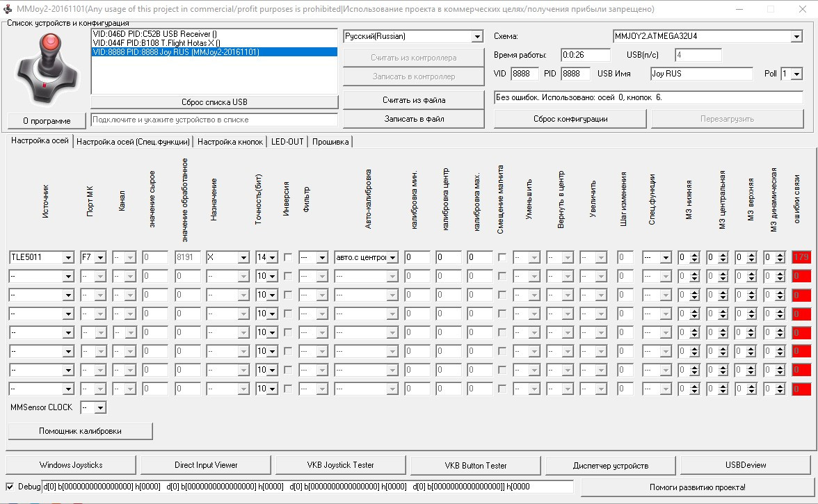The height and width of the screenshot is (504, 818).
Task: Click the red 179 error indicator
Action: [x=801, y=257]
